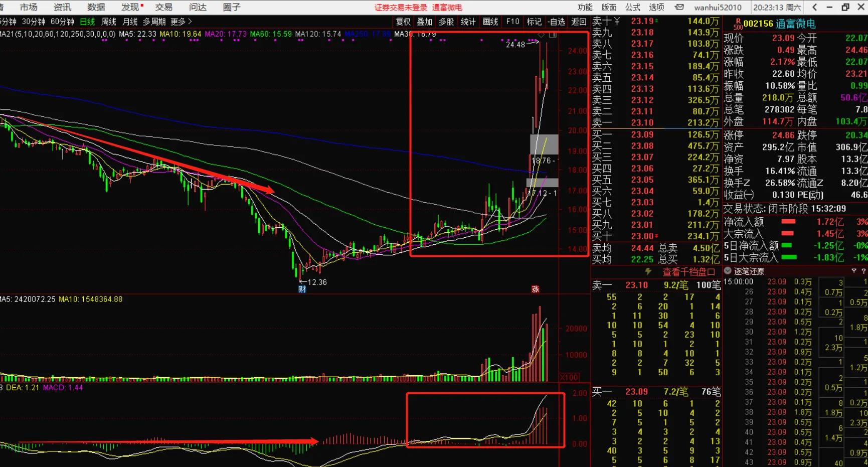This screenshot has height=467, width=868.
Task: Click the MA10: 19.64 indicator value
Action: (181, 34)
